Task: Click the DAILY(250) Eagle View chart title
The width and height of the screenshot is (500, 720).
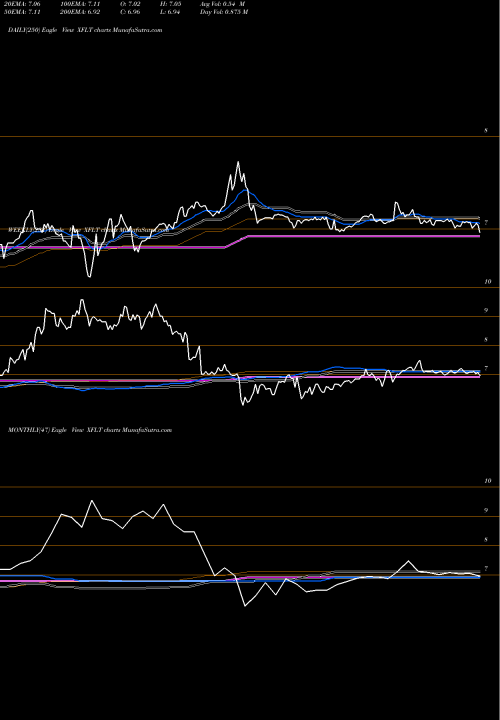Action: coord(85,30)
